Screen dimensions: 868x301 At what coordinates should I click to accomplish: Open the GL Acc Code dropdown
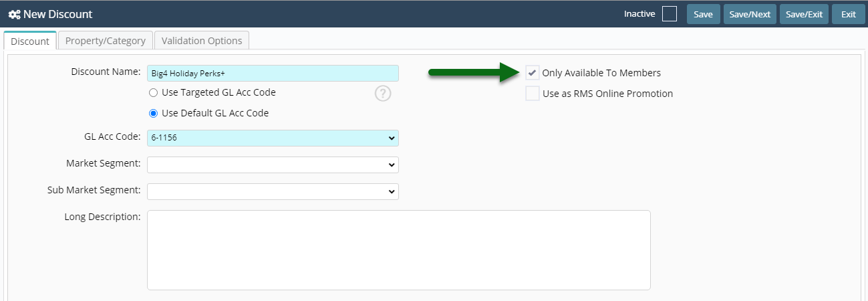click(273, 138)
